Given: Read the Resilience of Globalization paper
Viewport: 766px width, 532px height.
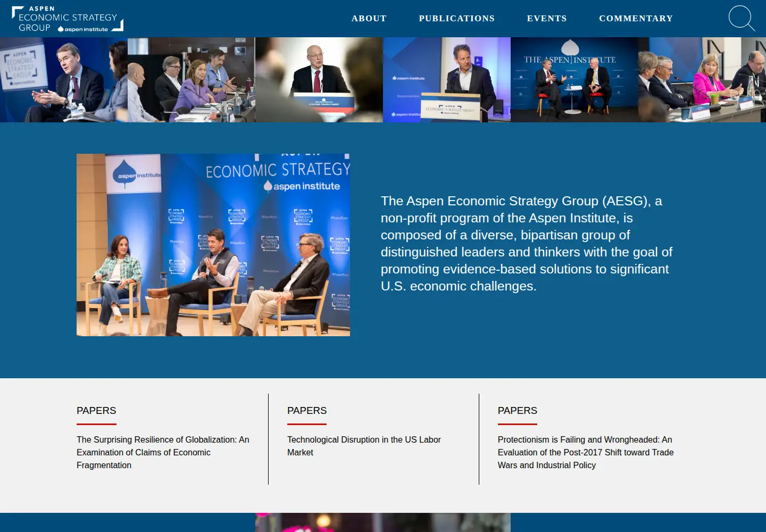Looking at the screenshot, I should [163, 452].
